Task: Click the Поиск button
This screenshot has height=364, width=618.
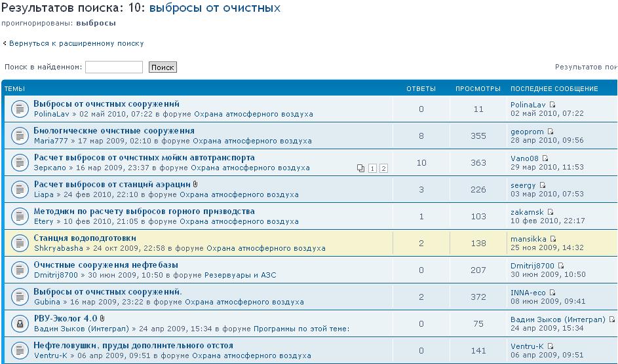Action: 163,67
